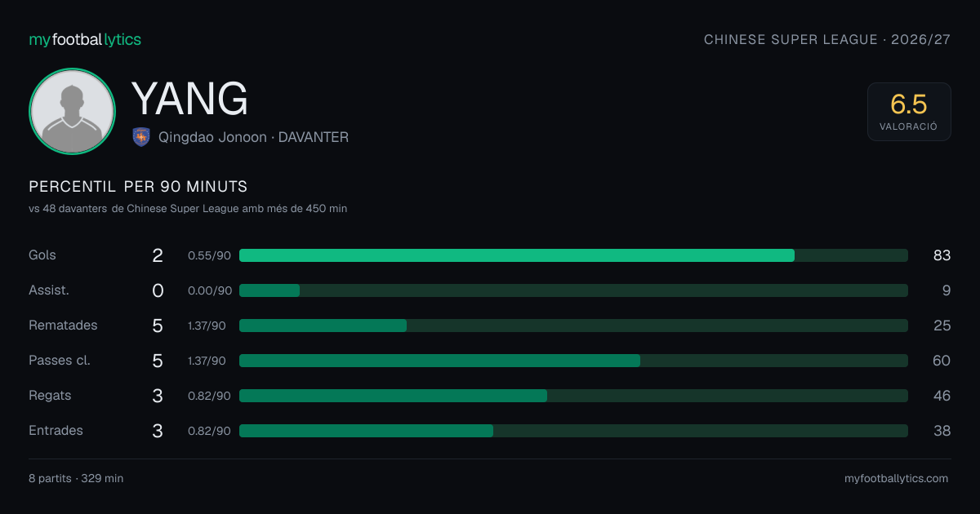Select the Entrades stat label
The width and height of the screenshot is (980, 514).
tap(56, 430)
